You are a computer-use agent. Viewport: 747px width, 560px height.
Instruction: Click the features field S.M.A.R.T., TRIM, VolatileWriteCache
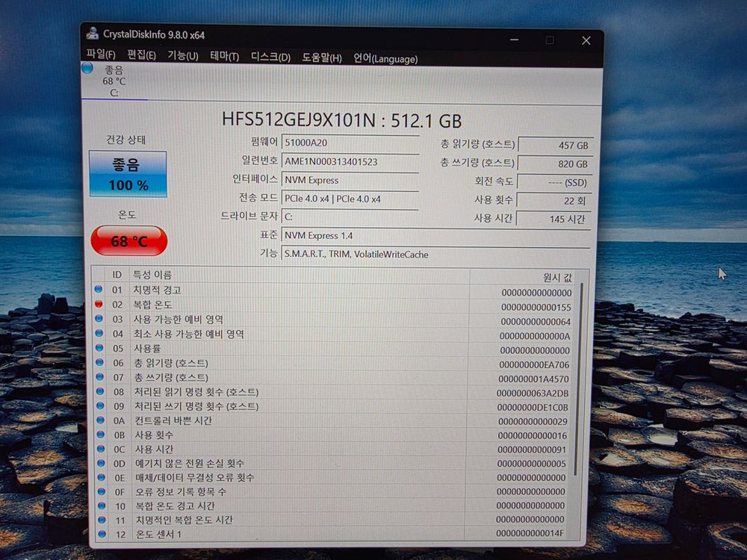(436, 255)
